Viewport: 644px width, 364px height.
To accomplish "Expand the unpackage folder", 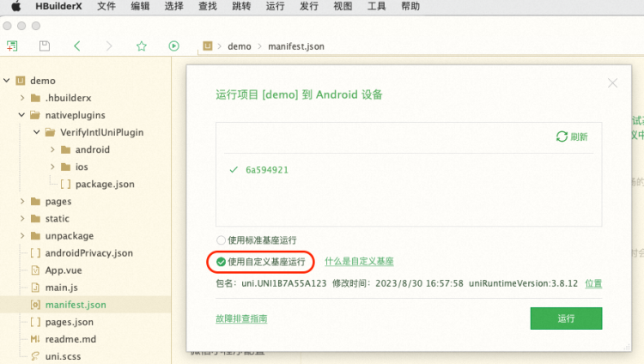I will click(22, 236).
